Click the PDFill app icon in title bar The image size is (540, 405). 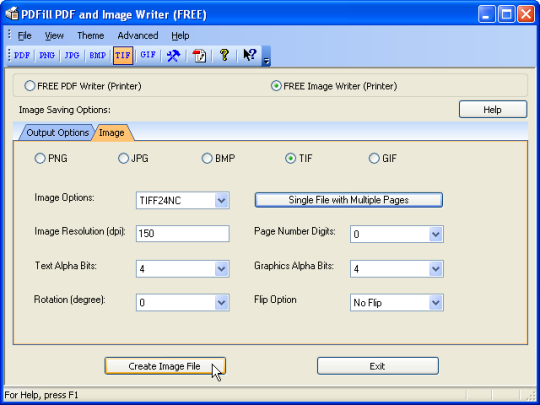(x=12, y=14)
